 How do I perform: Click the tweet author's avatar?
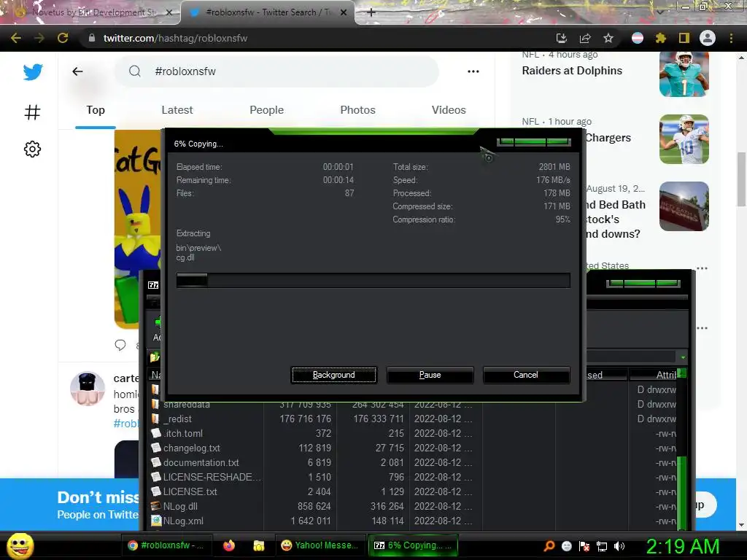(x=88, y=389)
